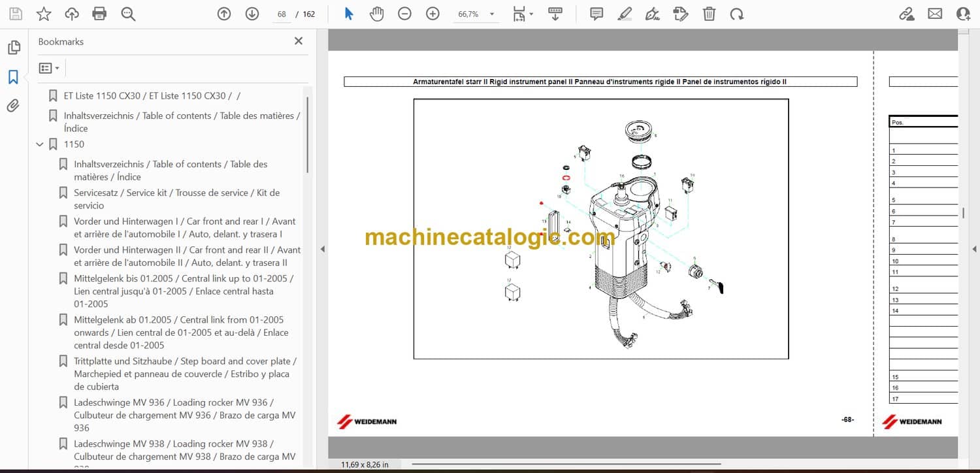Open the Fill and Sign pen tool
The height and width of the screenshot is (473, 980).
click(652, 14)
